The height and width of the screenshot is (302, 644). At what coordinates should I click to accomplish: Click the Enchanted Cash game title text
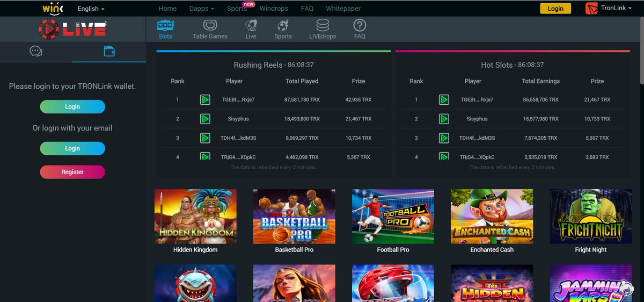pos(492,250)
